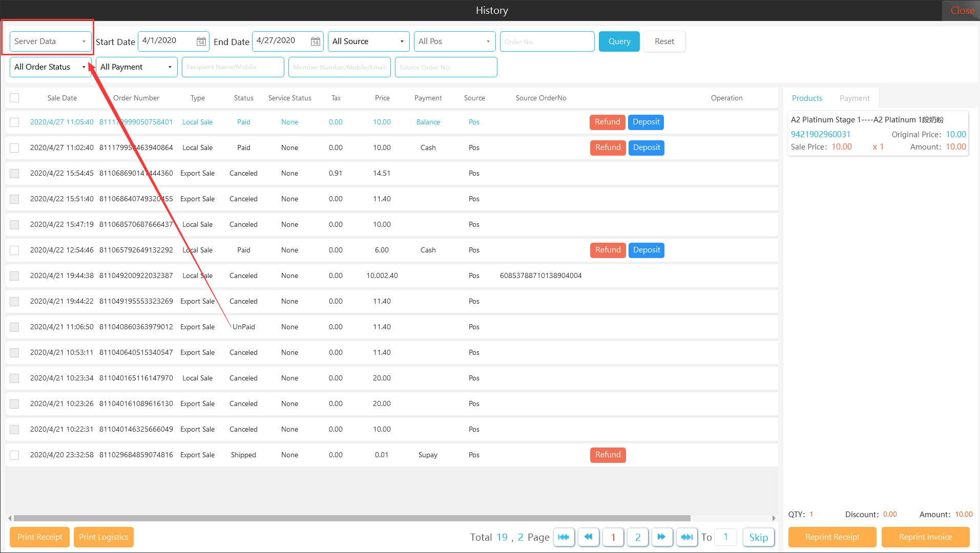Jump to the last page arrow
This screenshot has height=553, width=980.
point(686,537)
